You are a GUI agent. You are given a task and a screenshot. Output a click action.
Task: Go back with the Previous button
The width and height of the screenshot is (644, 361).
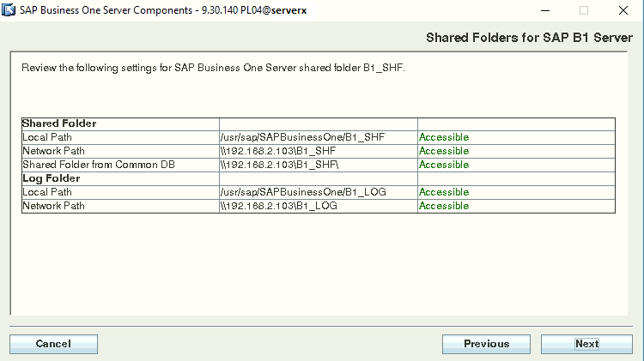486,344
